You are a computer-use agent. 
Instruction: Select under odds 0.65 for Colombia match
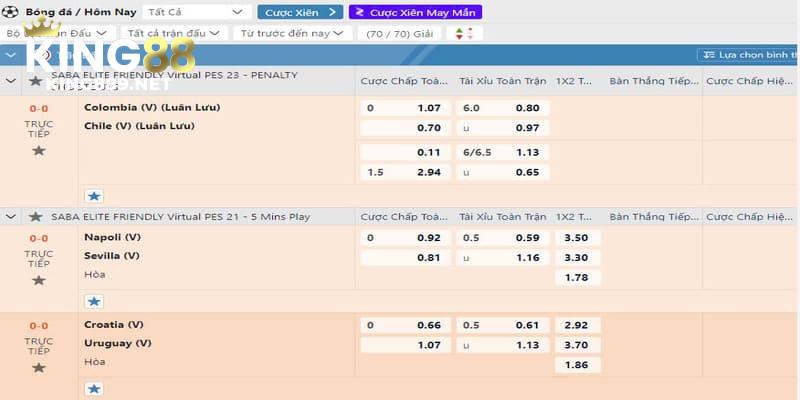click(503, 172)
